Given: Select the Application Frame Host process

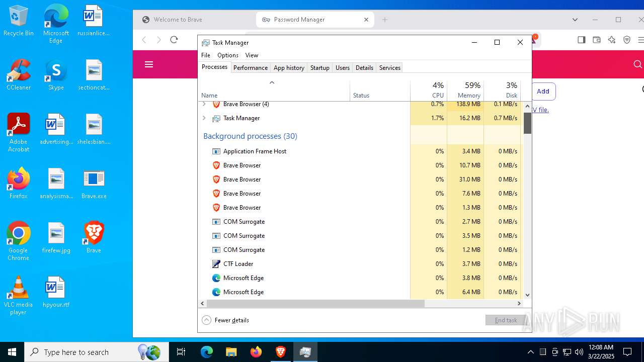Looking at the screenshot, I should (360, 151).
